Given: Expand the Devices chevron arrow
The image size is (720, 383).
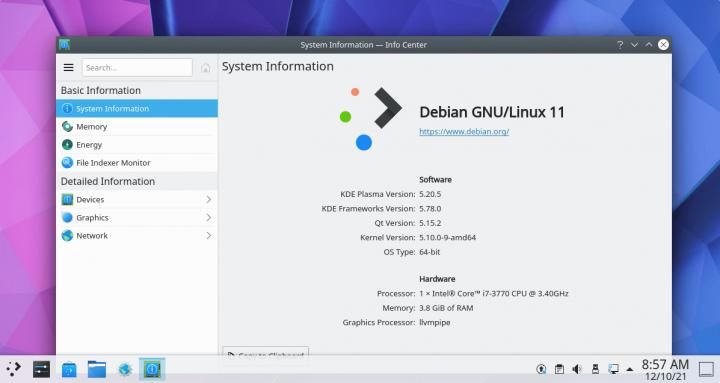Looking at the screenshot, I should [x=208, y=199].
